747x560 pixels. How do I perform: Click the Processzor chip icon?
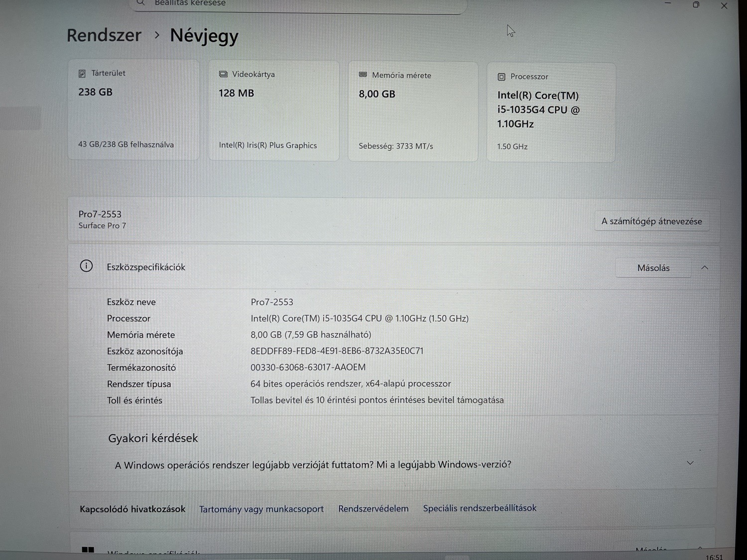pos(501,77)
